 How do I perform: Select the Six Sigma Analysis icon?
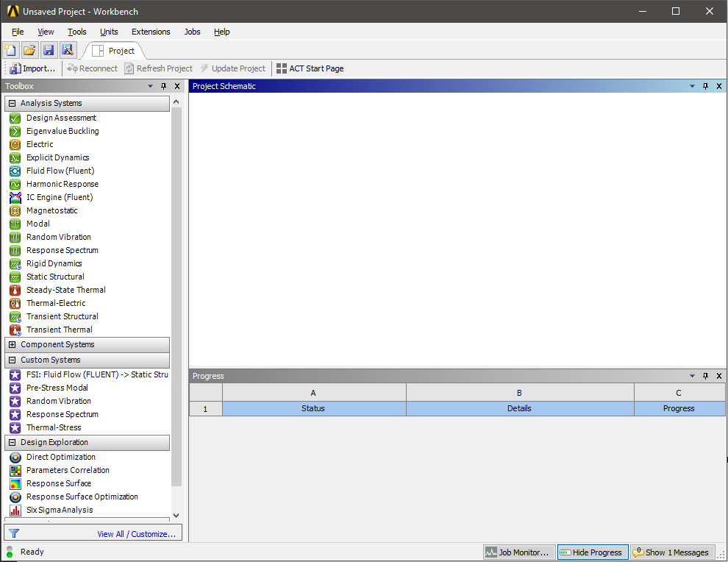pyautogui.click(x=15, y=511)
